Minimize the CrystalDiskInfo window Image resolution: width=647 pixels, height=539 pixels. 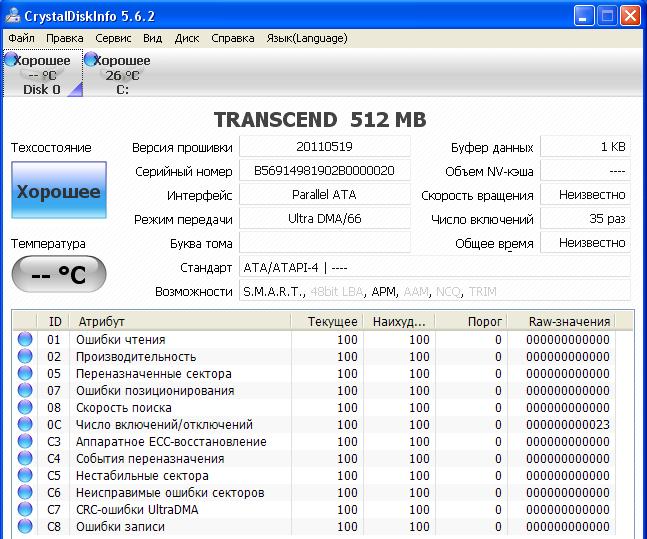(584, 16)
